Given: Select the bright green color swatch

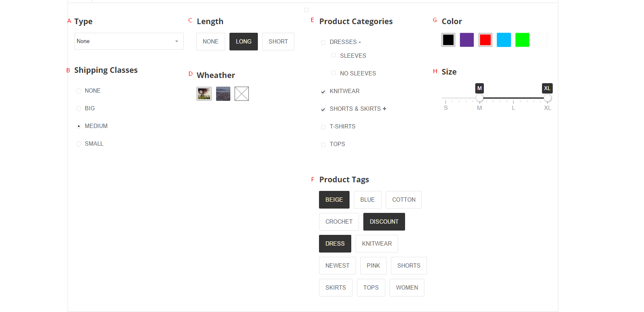Looking at the screenshot, I should pyautogui.click(x=522, y=40).
